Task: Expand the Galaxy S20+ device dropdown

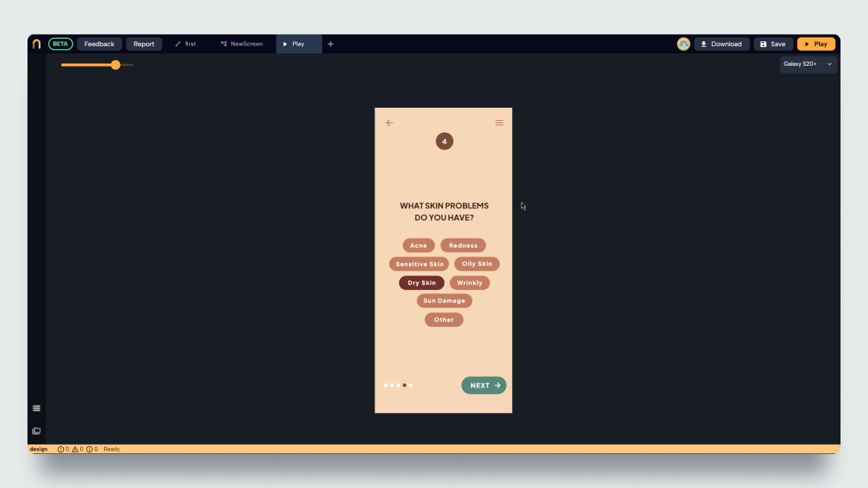Action: coord(808,64)
